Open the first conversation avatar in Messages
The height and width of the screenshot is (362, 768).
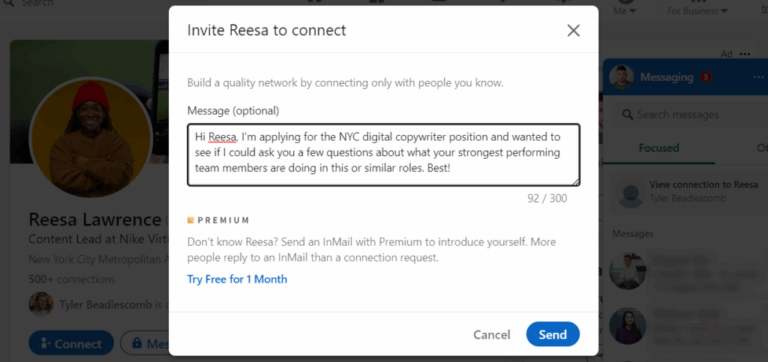pos(627,271)
